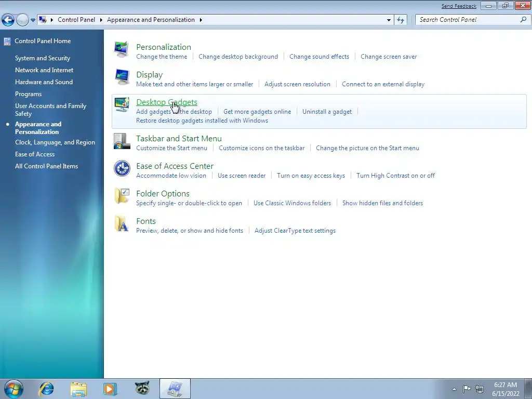
Task: Open recent pages dropdown next to nav buttons
Action: click(33, 20)
